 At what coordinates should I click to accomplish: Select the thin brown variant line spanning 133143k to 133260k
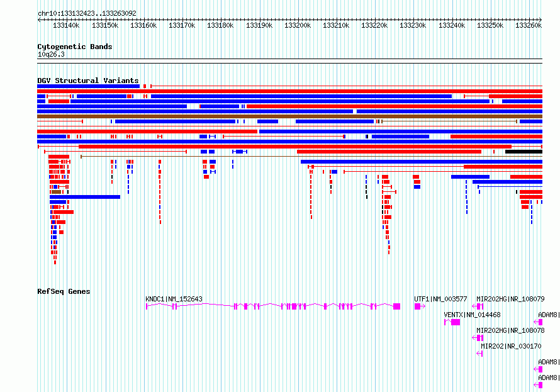coord(311,157)
